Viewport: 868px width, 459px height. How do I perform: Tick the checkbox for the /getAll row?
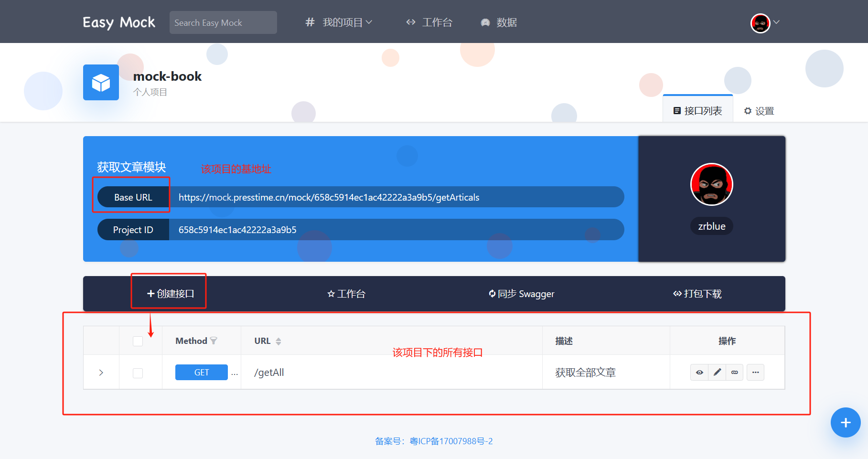pos(138,373)
